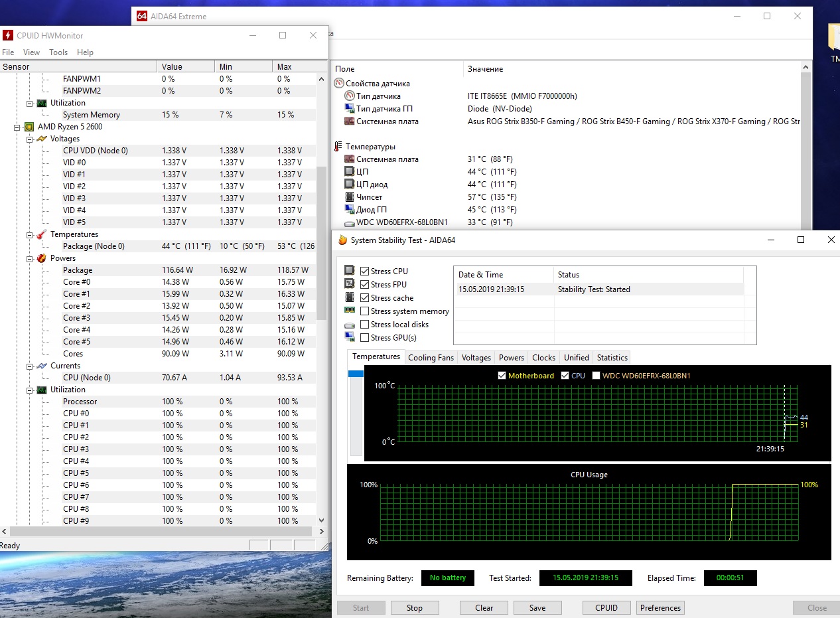Click the thermometer icon beside Температуры heading

click(339, 147)
